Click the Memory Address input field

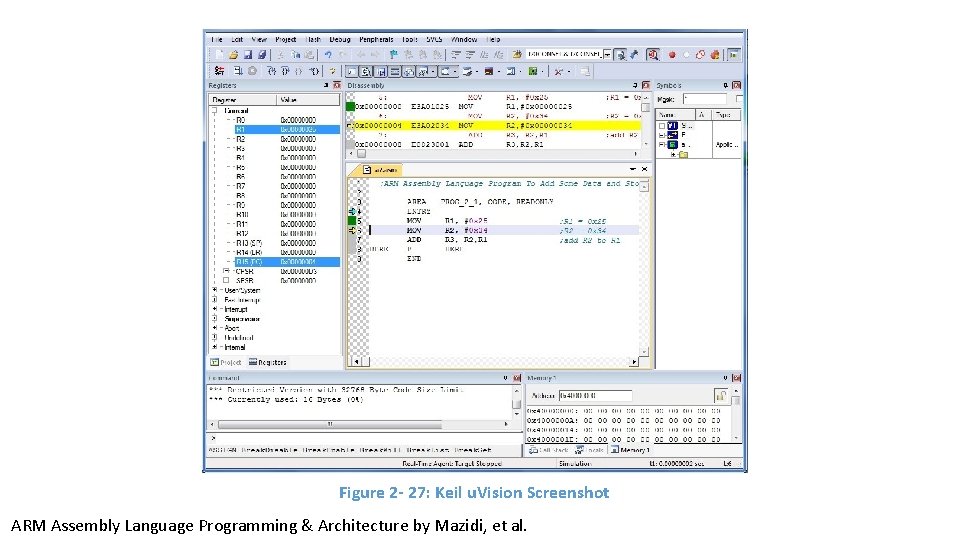[x=594, y=396]
